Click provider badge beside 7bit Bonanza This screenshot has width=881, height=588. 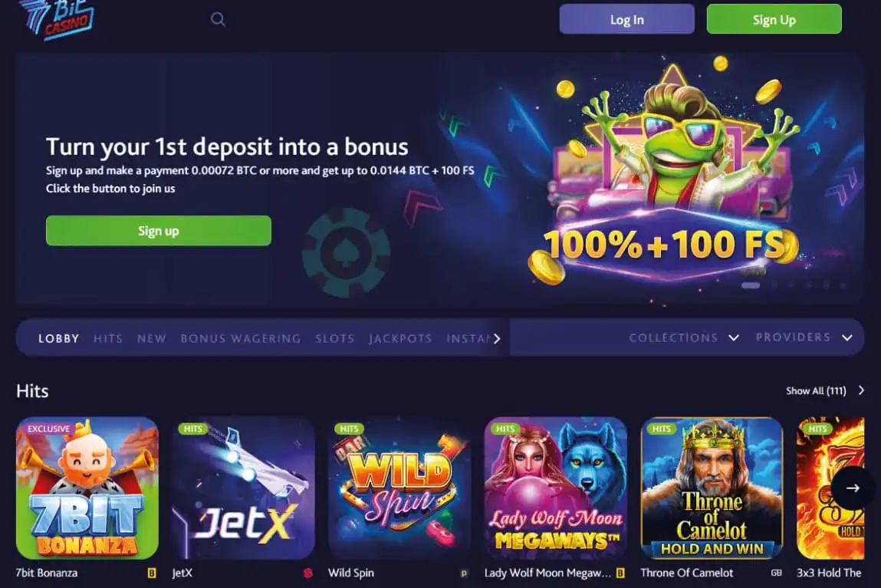coord(151,573)
